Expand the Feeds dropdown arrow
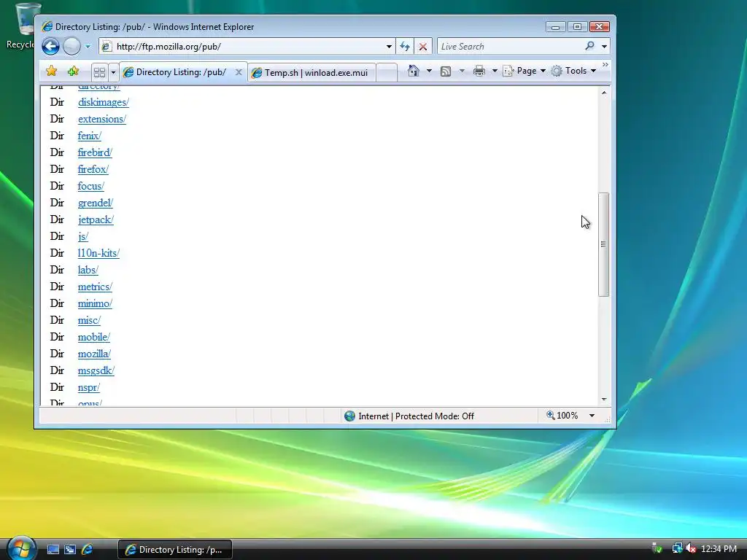 pyautogui.click(x=462, y=71)
